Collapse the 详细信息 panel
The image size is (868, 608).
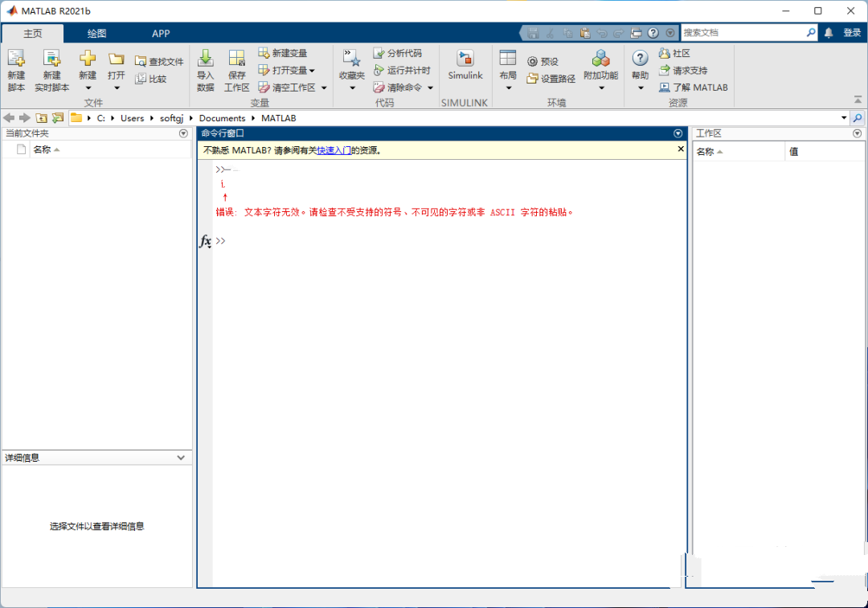pyautogui.click(x=181, y=458)
